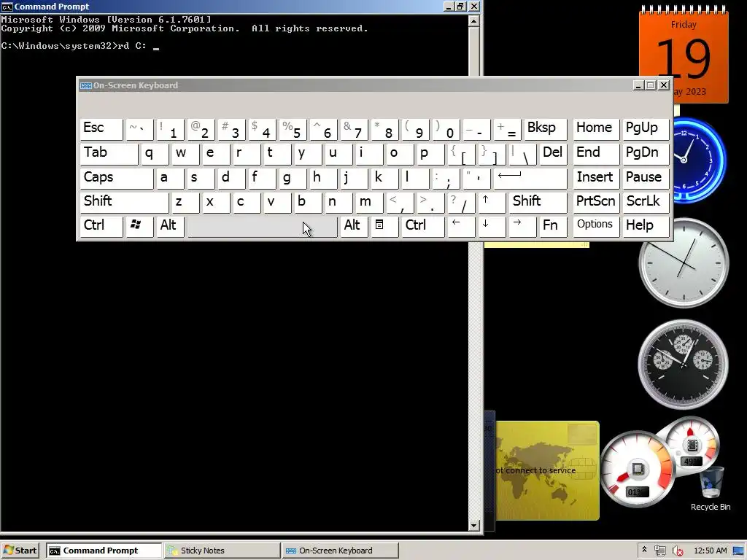
Task: Click the PgUp key
Action: [x=646, y=129]
